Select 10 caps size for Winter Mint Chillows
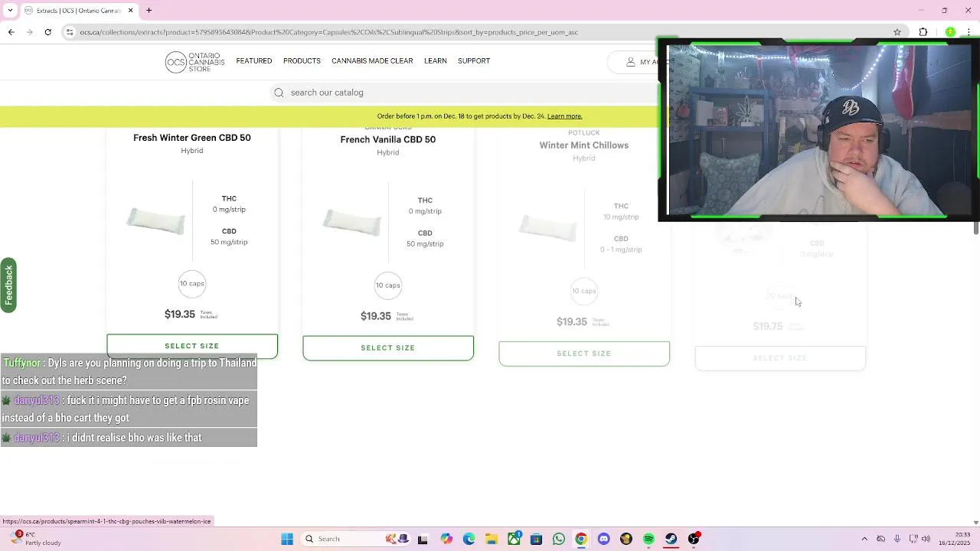The image size is (980, 551). coord(584,291)
